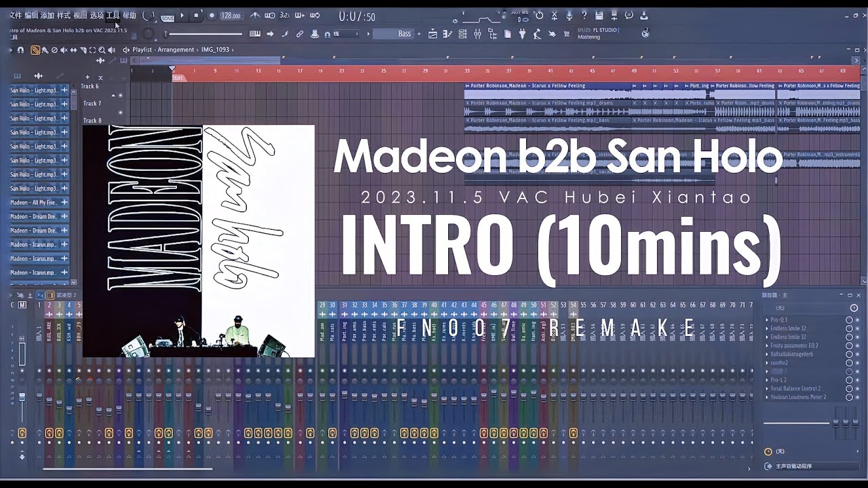The height and width of the screenshot is (488, 868).
Task: Click the 128.000 tempo field
Action: coord(231,15)
